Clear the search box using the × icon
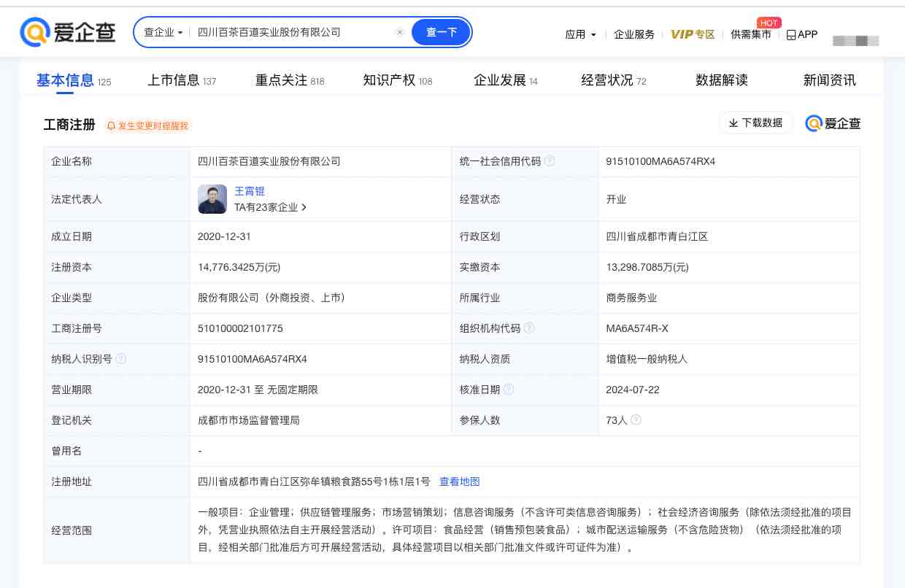The height and width of the screenshot is (588, 905). point(400,32)
